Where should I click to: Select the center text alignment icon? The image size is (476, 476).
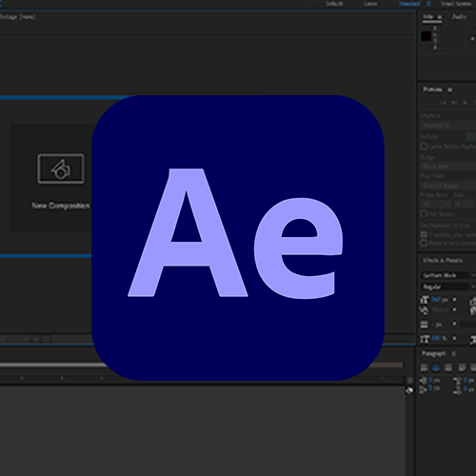tap(436, 367)
